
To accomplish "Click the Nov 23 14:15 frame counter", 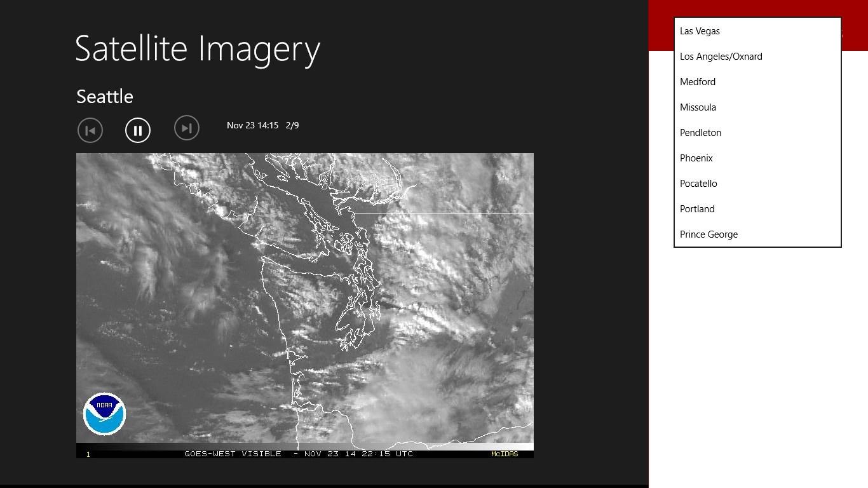I will pos(253,125).
